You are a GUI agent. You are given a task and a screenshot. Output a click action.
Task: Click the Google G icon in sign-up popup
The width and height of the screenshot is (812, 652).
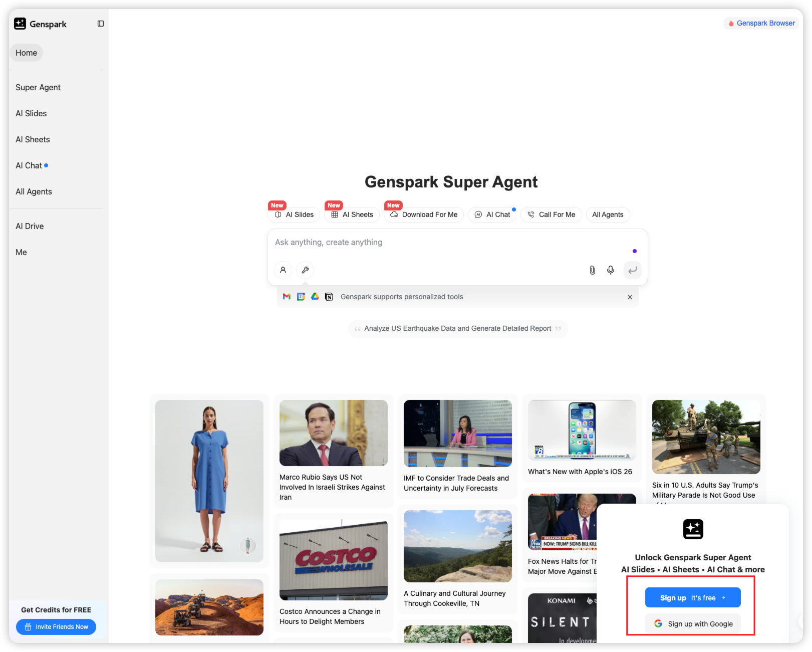pyautogui.click(x=658, y=623)
